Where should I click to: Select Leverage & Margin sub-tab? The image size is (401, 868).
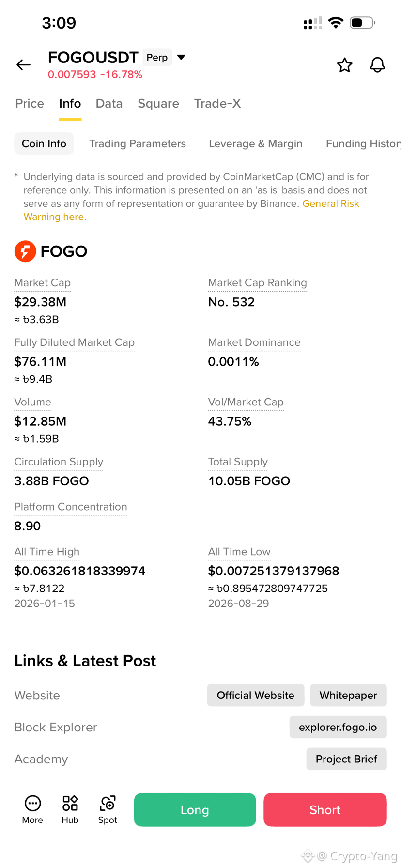(256, 143)
